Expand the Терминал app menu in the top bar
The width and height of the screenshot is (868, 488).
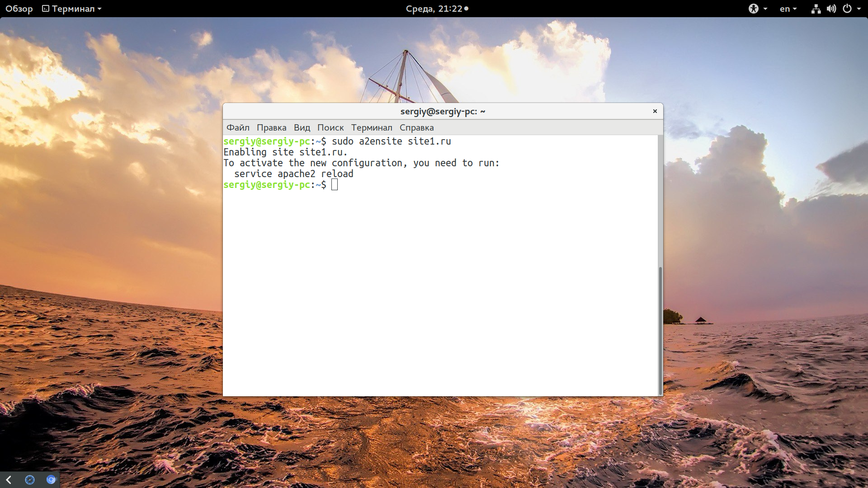pos(72,9)
